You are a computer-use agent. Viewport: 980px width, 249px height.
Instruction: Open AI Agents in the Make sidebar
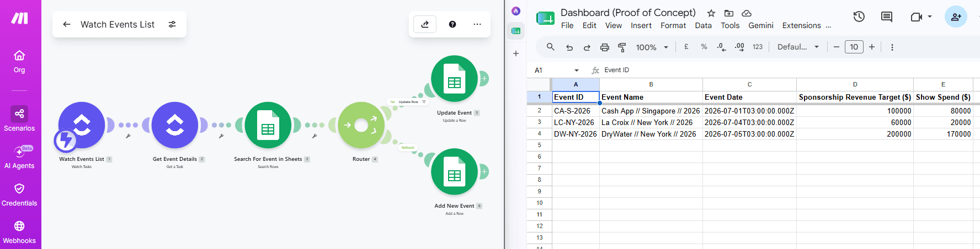(19, 157)
